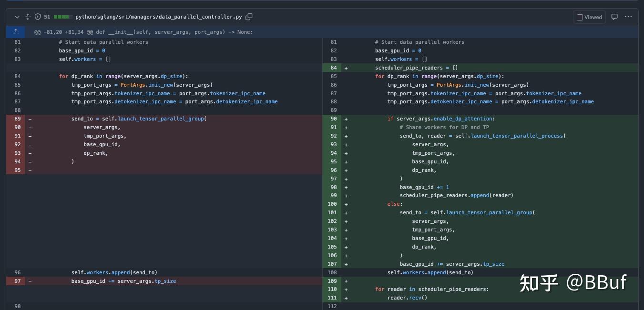
Task: Click the code owners shield icon
Action: (38, 17)
